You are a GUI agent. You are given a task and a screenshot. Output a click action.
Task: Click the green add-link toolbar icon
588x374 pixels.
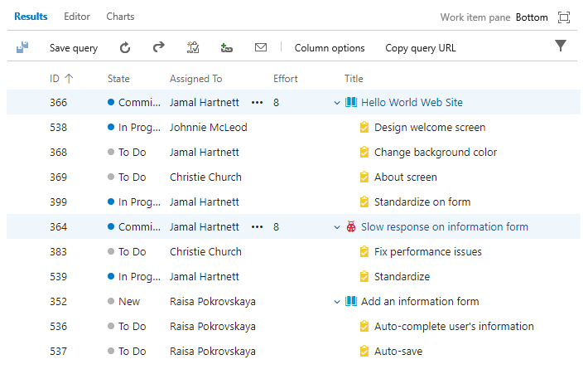(x=227, y=48)
